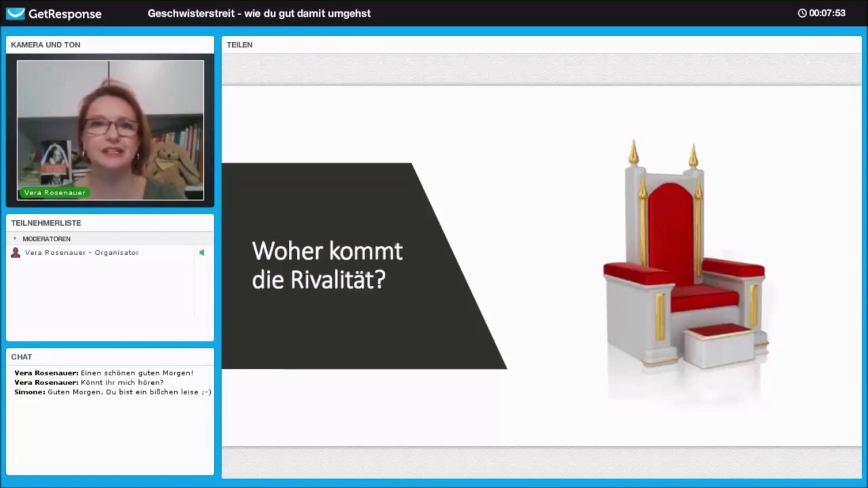Click the organizer avatar icon next to Vera Rosenauer
Screen dimensions: 868x488
click(x=16, y=253)
